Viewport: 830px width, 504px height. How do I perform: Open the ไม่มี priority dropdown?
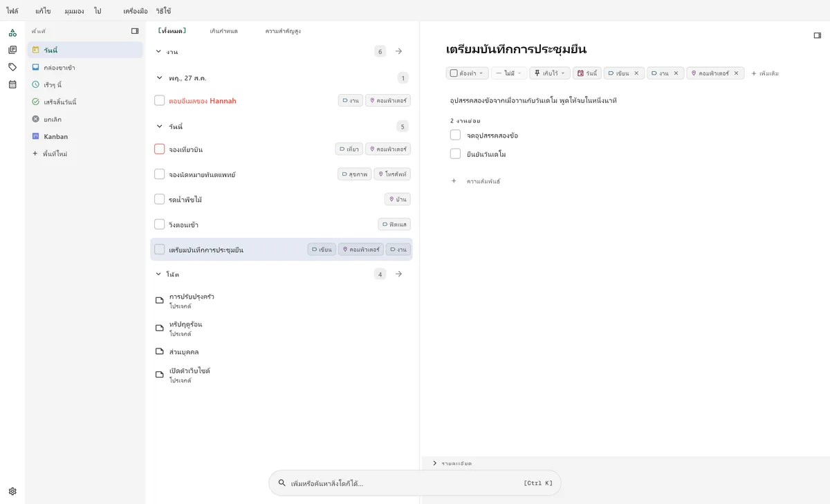[509, 73]
